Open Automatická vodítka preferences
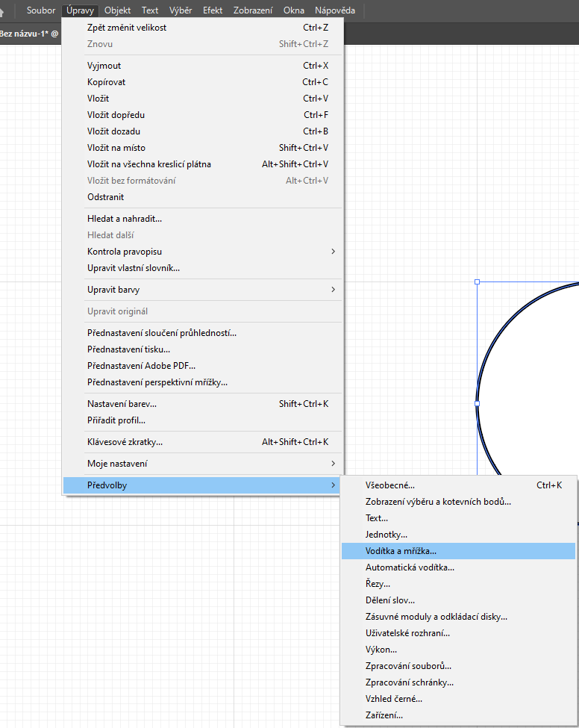Viewport: 579px width, 728px height. coord(410,567)
